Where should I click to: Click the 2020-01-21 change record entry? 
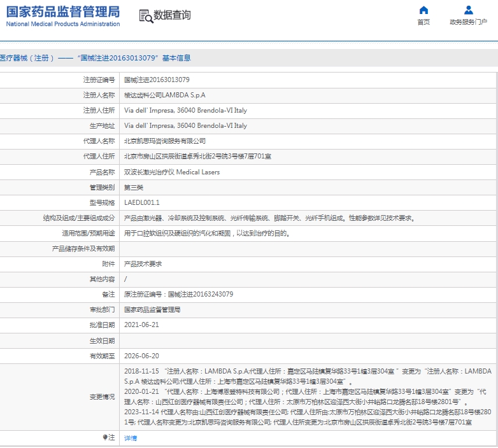click(305, 396)
